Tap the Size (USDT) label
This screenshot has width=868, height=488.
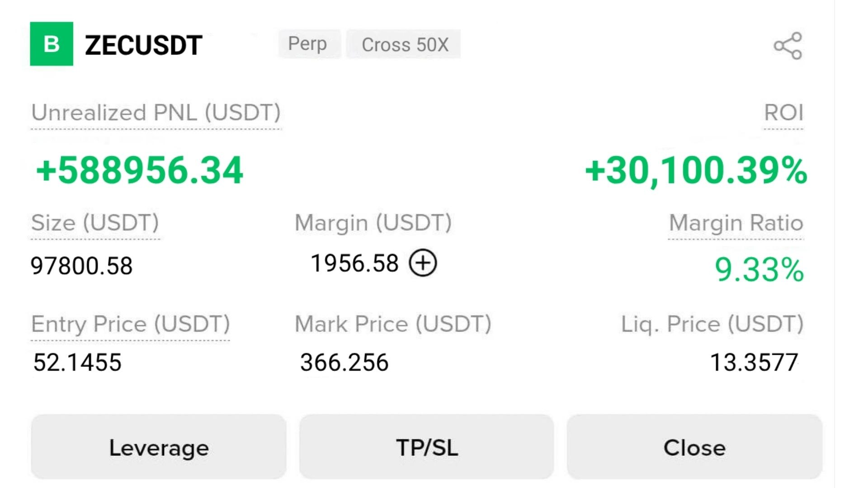95,223
